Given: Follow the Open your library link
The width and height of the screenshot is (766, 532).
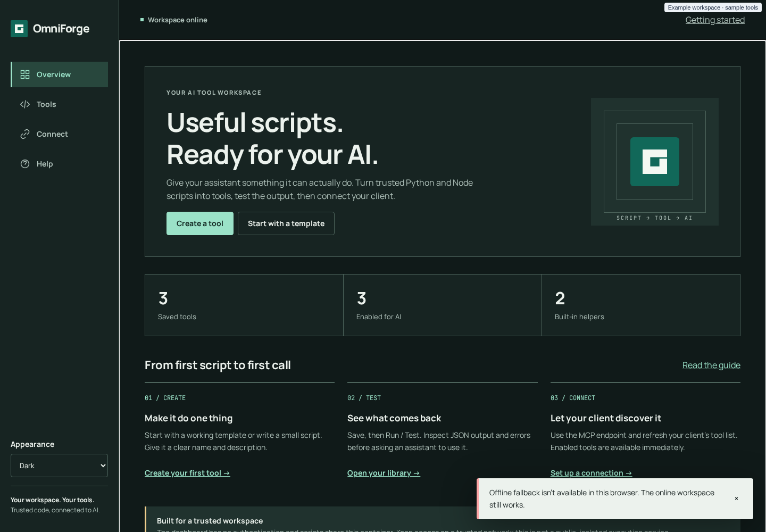Looking at the screenshot, I should click(x=384, y=473).
